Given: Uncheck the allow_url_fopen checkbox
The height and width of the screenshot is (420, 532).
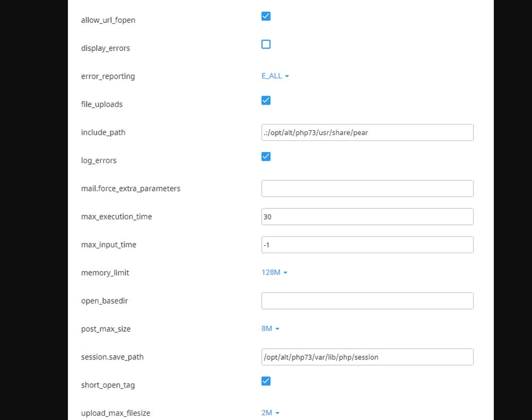Looking at the screenshot, I should click(266, 16).
